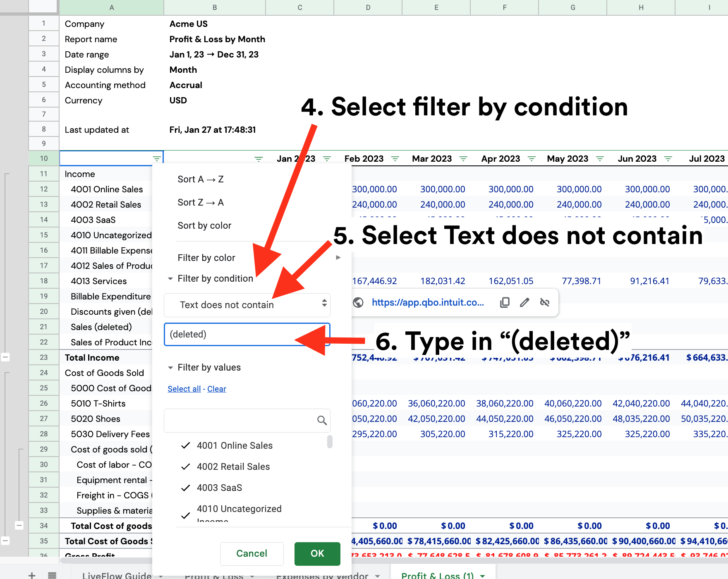Viewport: 728px width, 579px height.
Task: Collapse the Filter by condition section
Action: click(170, 279)
